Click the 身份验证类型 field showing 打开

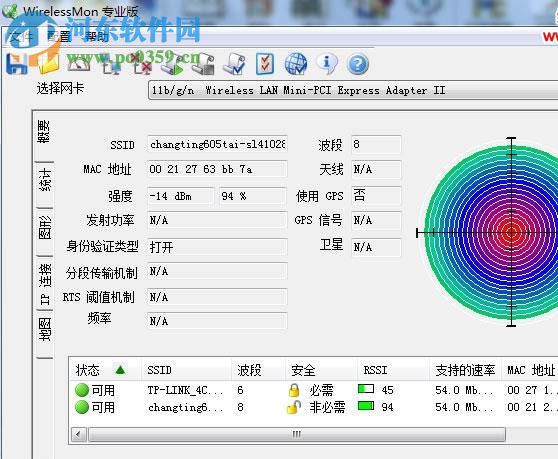pyautogui.click(x=217, y=247)
